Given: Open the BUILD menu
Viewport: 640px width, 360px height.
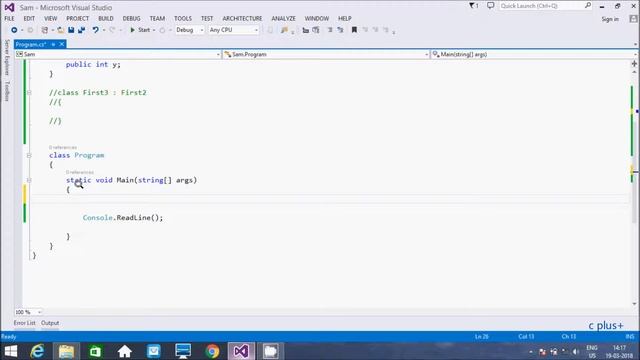Looking at the screenshot, I should [106, 19].
